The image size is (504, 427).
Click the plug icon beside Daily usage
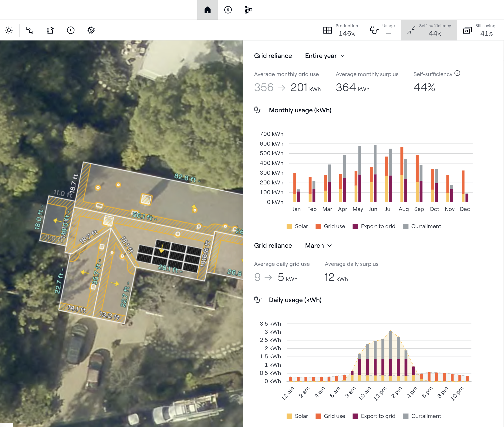click(258, 300)
